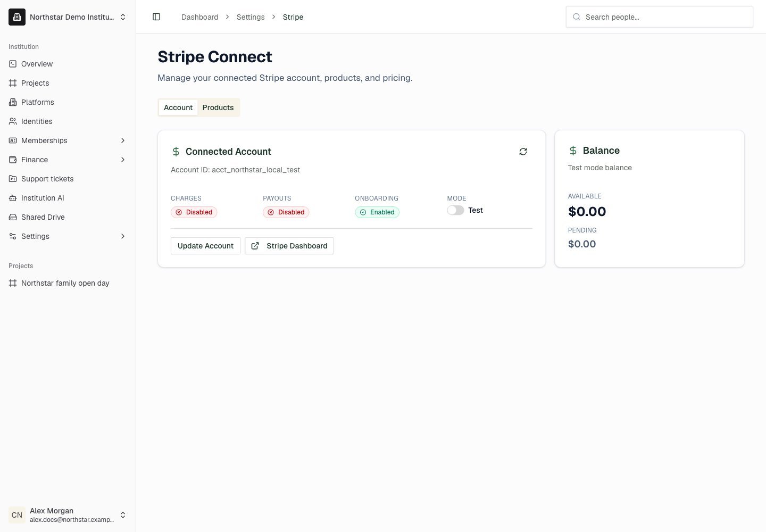Click the search magnifier icon
This screenshot has width=766, height=532.
[577, 17]
